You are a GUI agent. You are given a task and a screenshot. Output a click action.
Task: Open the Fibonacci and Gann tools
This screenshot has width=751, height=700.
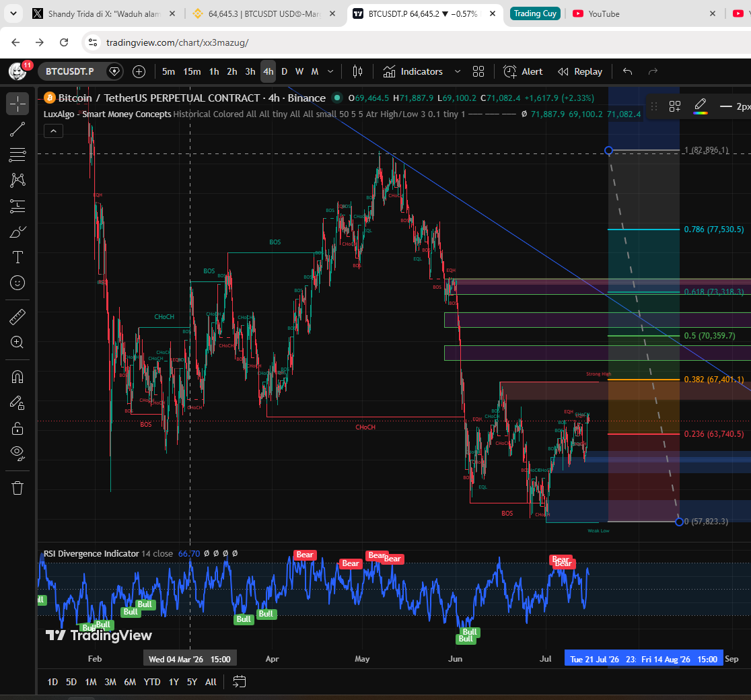pos(17,155)
